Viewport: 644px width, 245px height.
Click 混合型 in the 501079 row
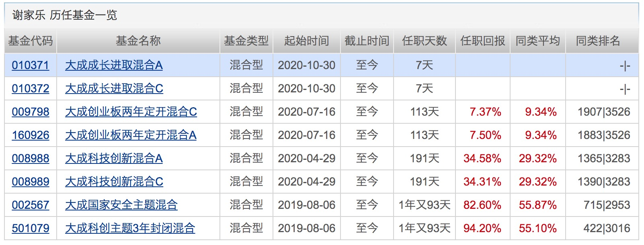246,229
